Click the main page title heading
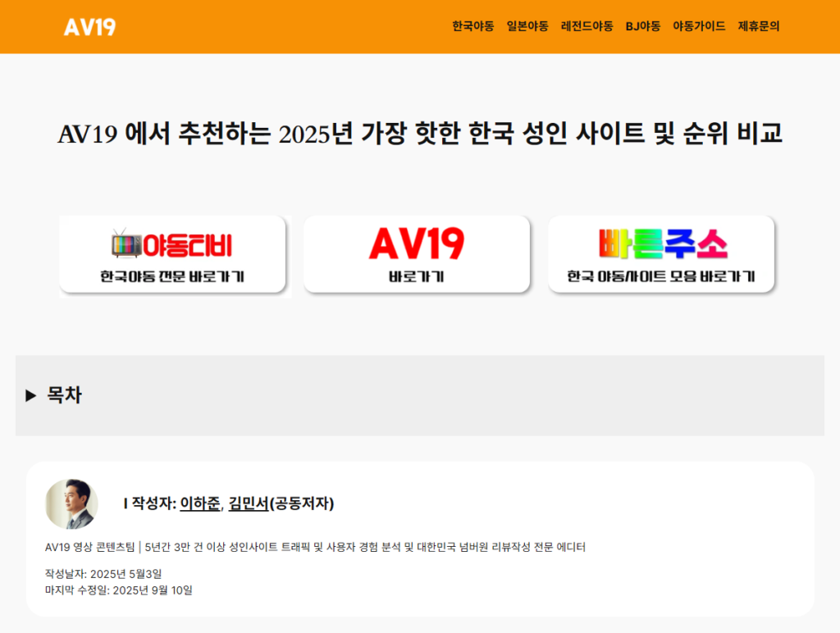840x633 pixels. 420,133
